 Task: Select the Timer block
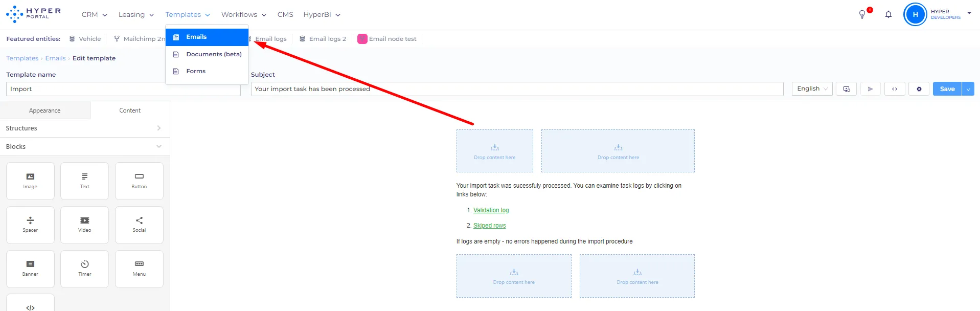pyautogui.click(x=85, y=269)
